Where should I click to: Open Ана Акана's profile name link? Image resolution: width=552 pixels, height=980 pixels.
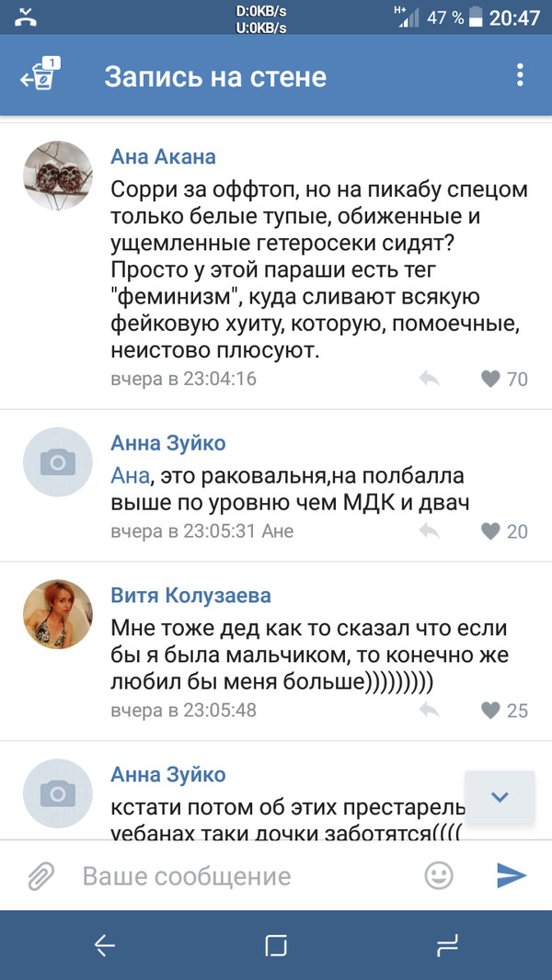coord(163,156)
